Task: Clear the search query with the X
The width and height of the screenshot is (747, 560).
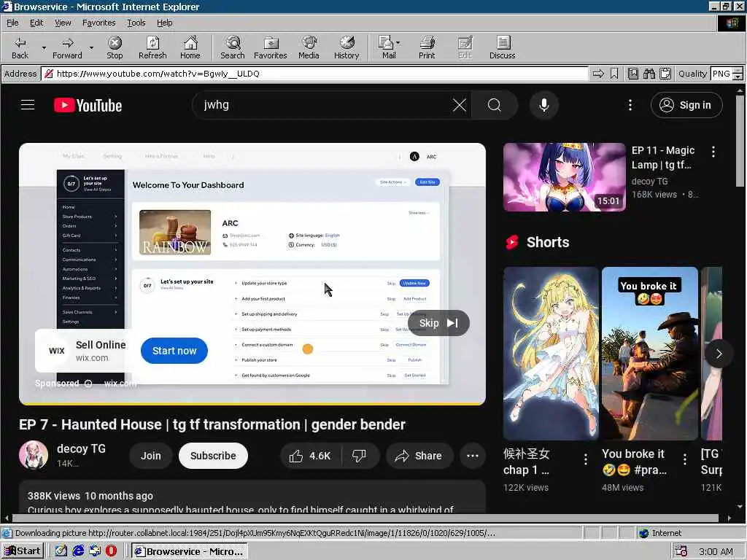Action: click(x=460, y=105)
